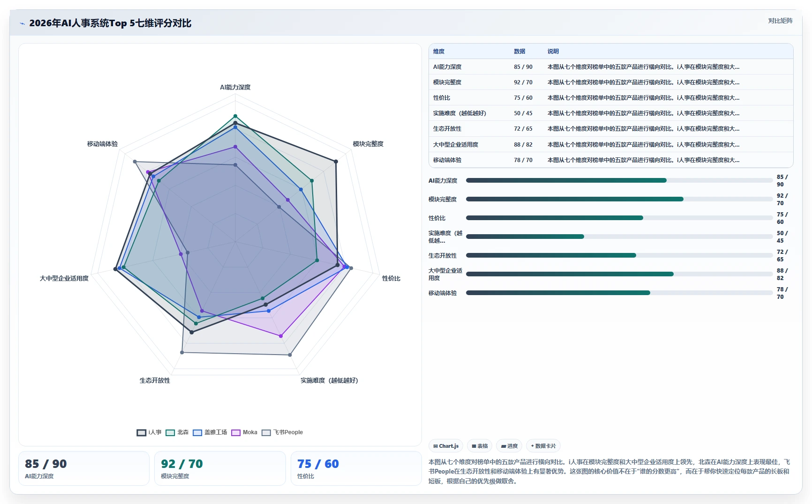Select the 表格 tag chip
The width and height of the screenshot is (812, 504).
point(480,446)
